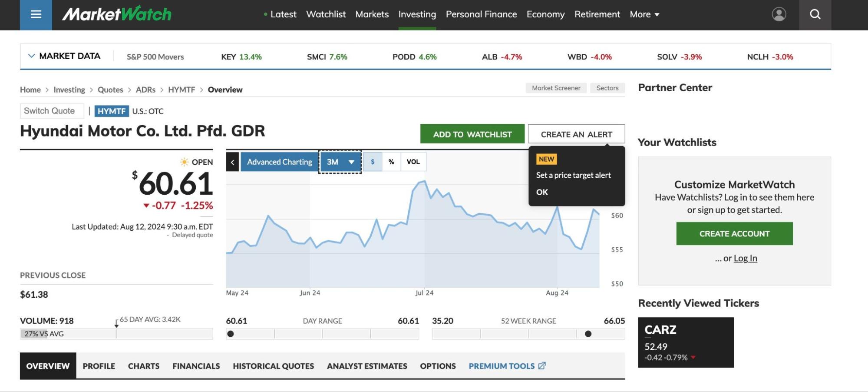The image size is (868, 392).
Task: Open the PODD 4.6% mover
Action: [x=415, y=57]
